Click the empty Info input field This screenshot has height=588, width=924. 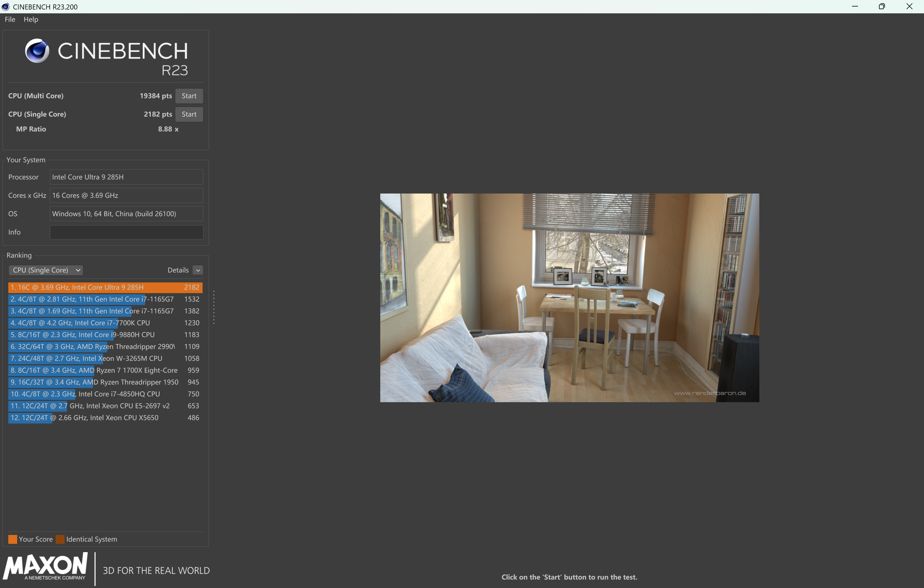[126, 232]
